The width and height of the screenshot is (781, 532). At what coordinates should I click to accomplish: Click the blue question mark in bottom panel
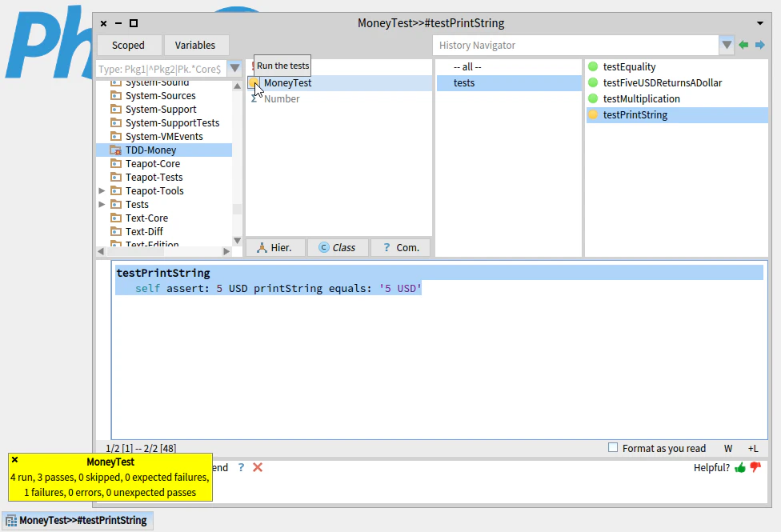pyautogui.click(x=241, y=467)
